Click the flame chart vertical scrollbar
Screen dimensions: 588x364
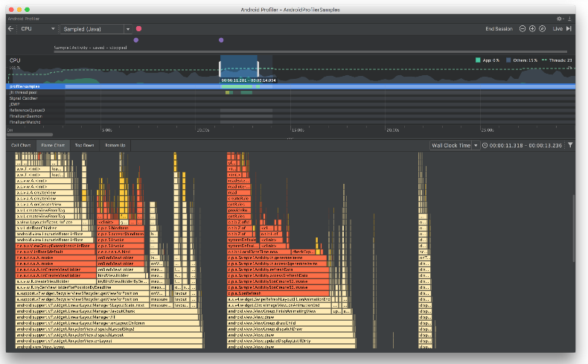pos(573,228)
